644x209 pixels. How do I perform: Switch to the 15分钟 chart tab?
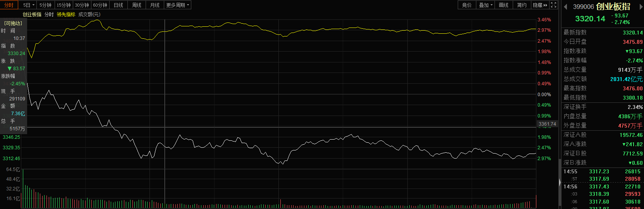coord(64,5)
